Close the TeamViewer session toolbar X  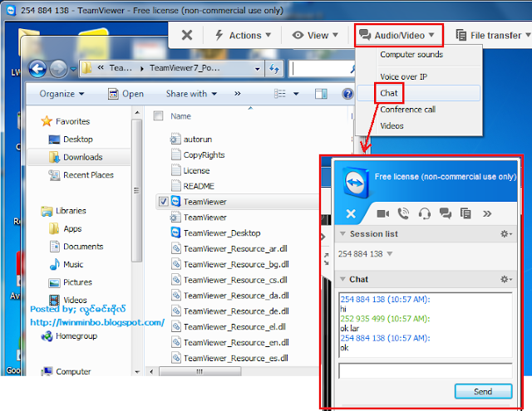(186, 35)
